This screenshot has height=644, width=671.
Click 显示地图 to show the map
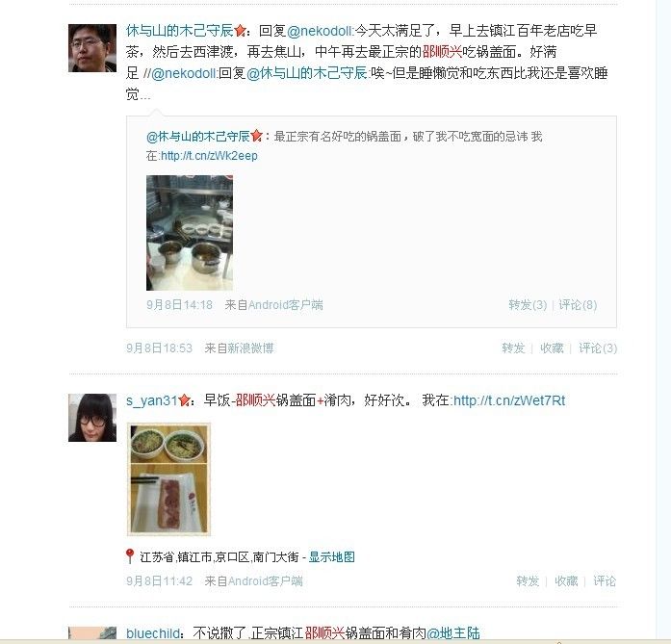pos(332,556)
